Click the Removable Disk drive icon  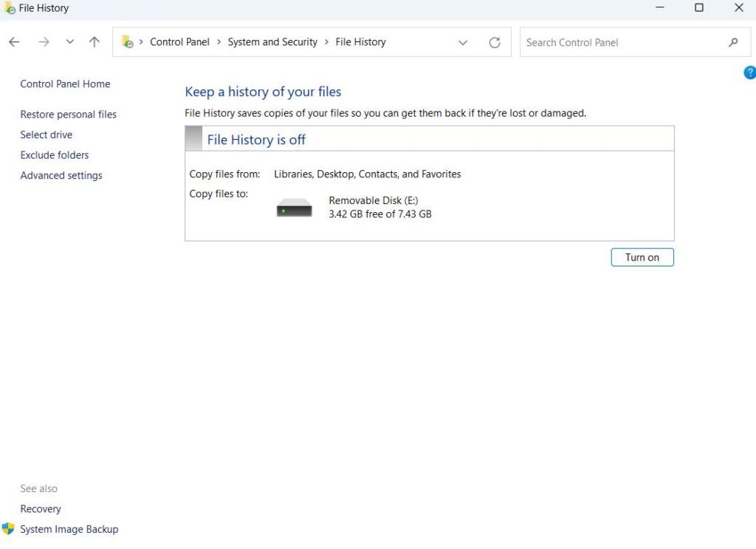pyautogui.click(x=294, y=208)
